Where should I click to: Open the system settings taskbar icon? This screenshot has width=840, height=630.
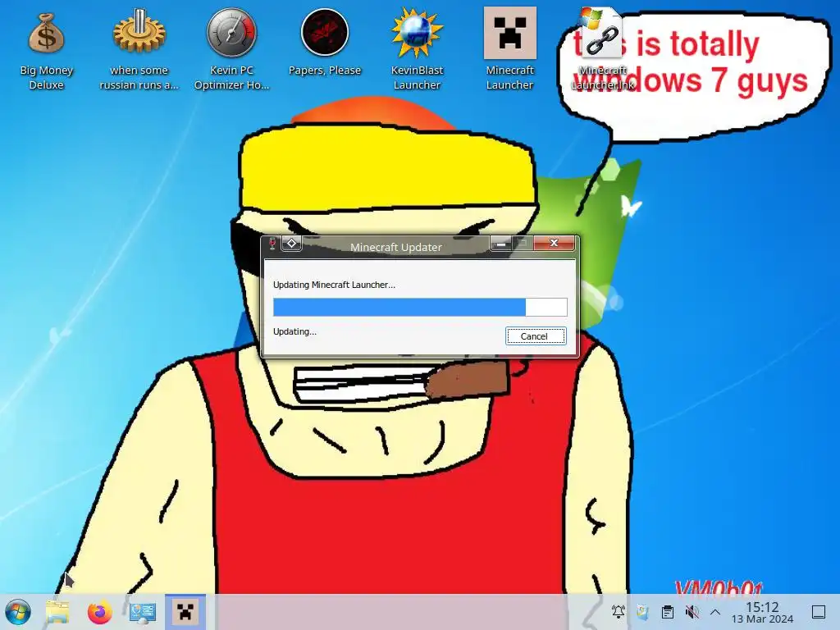pos(143,612)
